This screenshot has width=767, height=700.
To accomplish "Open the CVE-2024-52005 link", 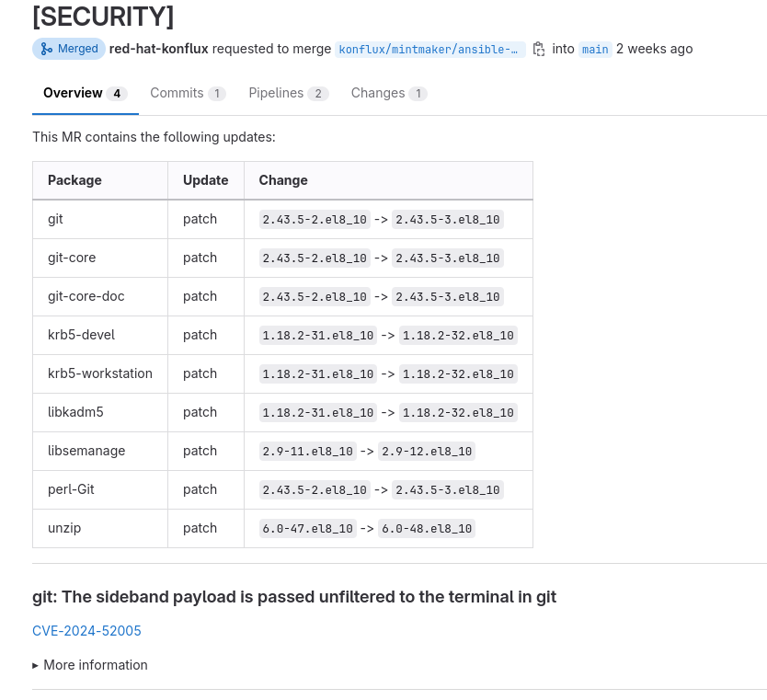I will (86, 631).
